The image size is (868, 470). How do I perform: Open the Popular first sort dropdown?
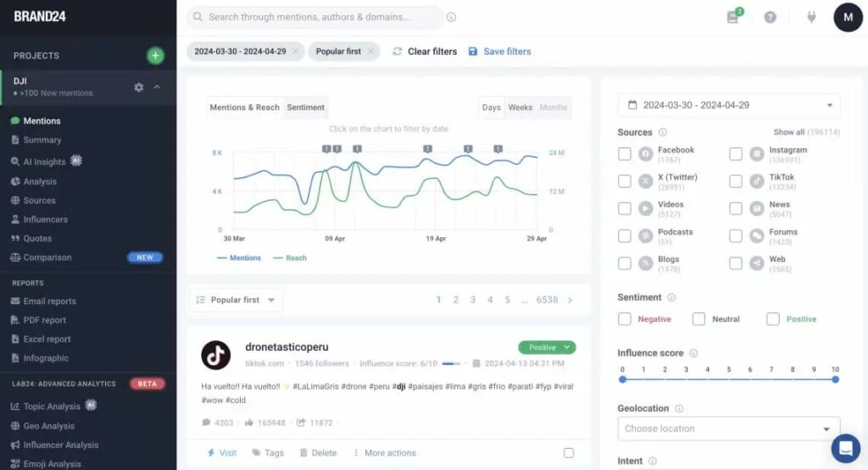point(236,300)
